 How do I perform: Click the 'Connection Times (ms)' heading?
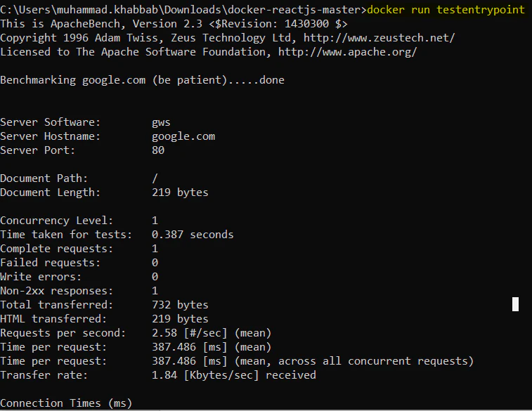coord(66,403)
